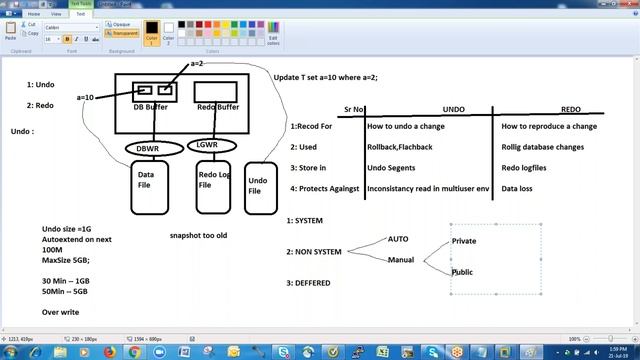Click the 'Update T set a=10 where a=2;' text
The height and width of the screenshot is (360, 640).
325,77
